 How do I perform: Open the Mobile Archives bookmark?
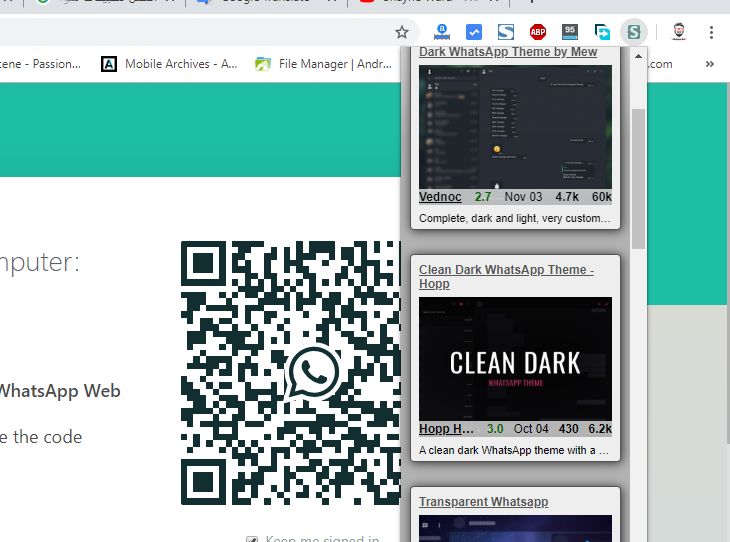pos(169,64)
